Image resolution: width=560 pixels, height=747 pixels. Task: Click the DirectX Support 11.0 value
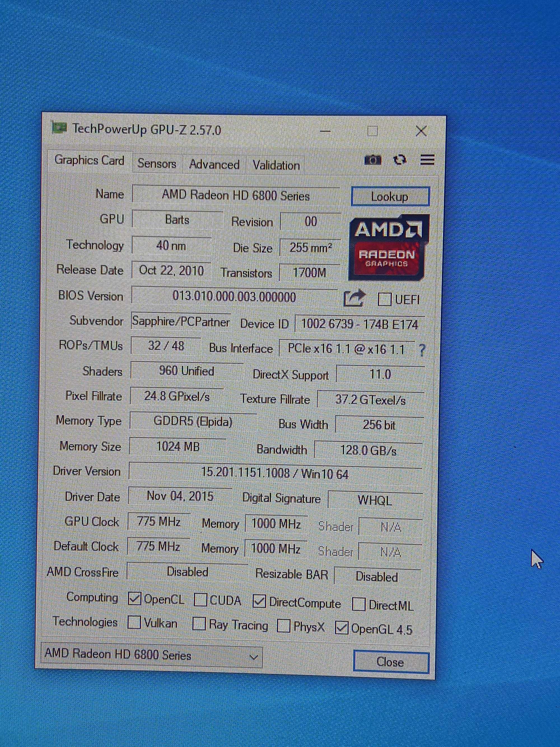pos(381,374)
